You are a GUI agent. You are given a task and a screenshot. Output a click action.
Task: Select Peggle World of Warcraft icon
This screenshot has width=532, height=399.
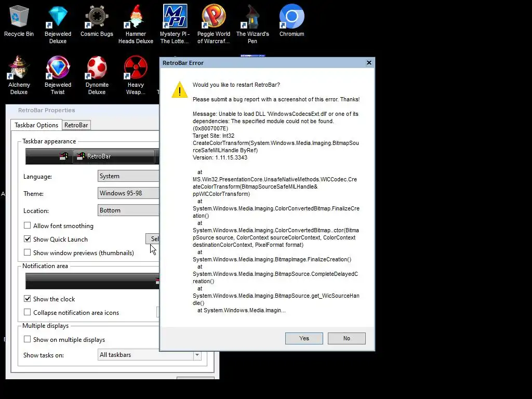pyautogui.click(x=214, y=24)
